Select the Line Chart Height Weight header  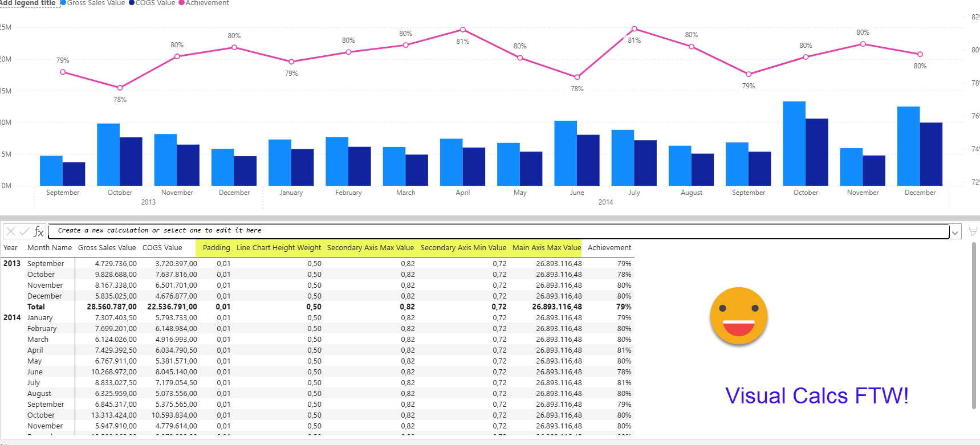coord(279,248)
